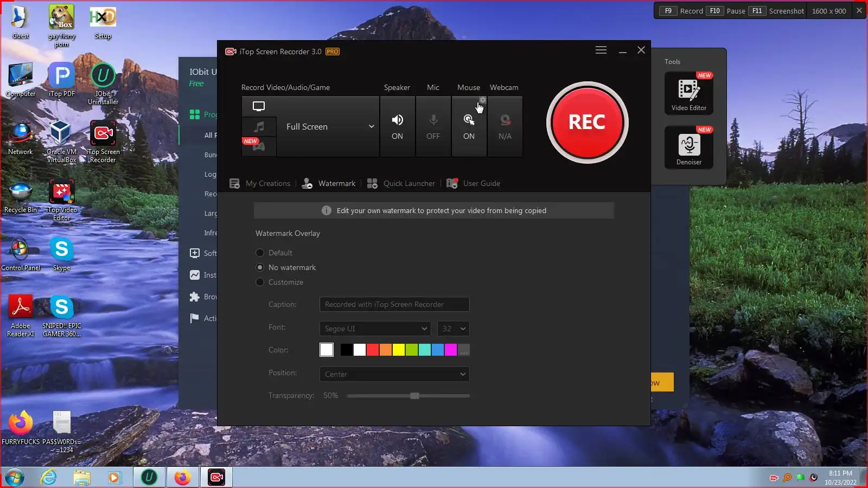Toggle the Mouse cursor recording
Image resolution: width=868 pixels, height=488 pixels.
click(x=469, y=126)
